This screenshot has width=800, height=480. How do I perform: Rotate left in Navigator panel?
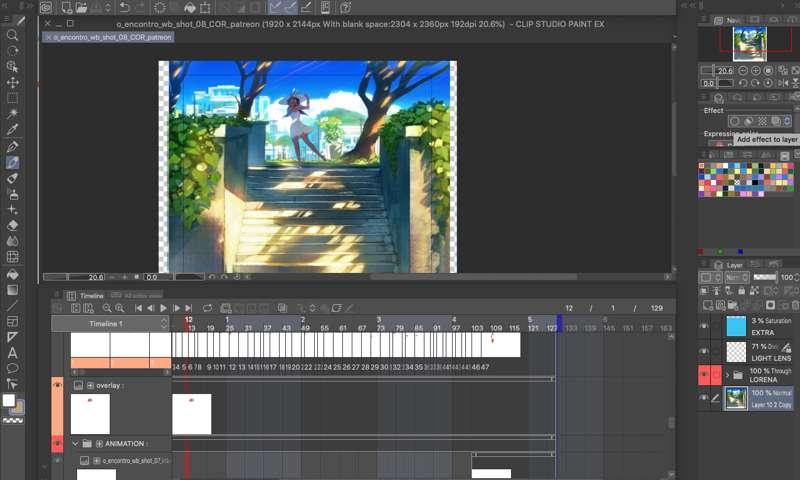[743, 83]
